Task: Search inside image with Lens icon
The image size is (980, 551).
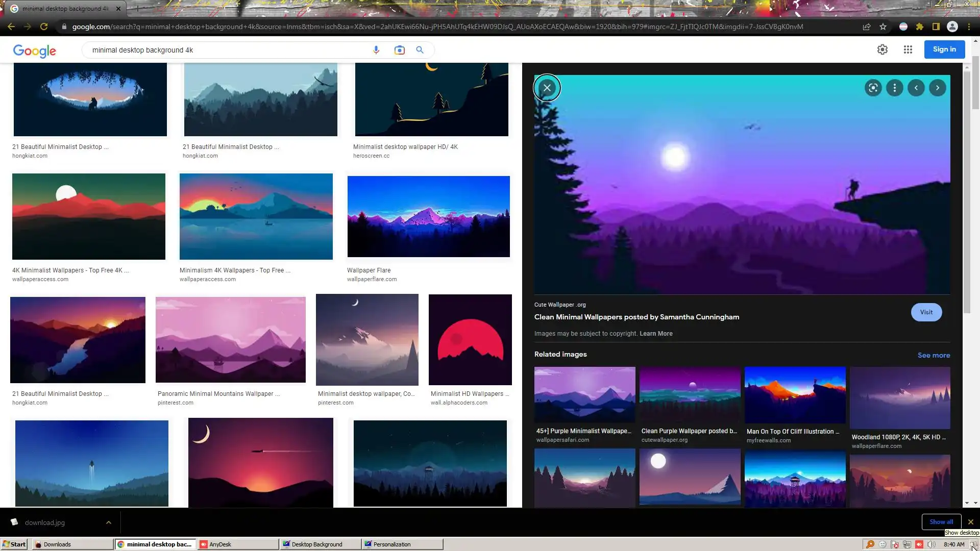Action: [x=873, y=88]
